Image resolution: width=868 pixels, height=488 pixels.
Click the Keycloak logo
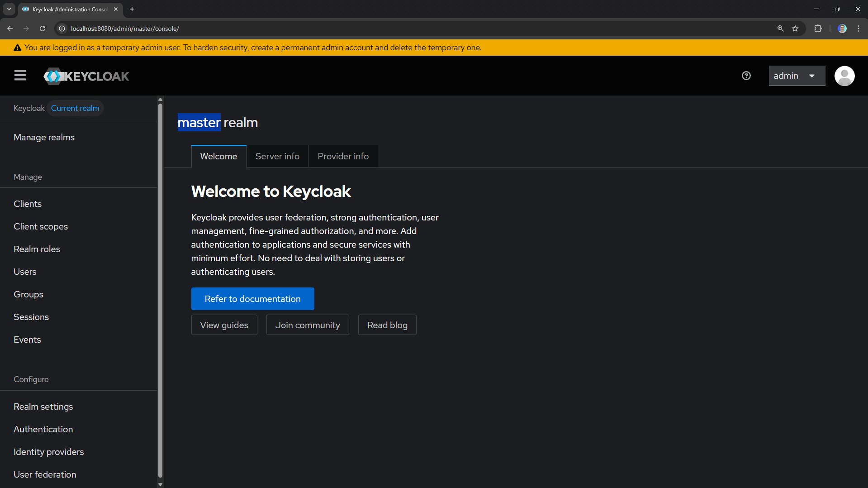(x=86, y=76)
